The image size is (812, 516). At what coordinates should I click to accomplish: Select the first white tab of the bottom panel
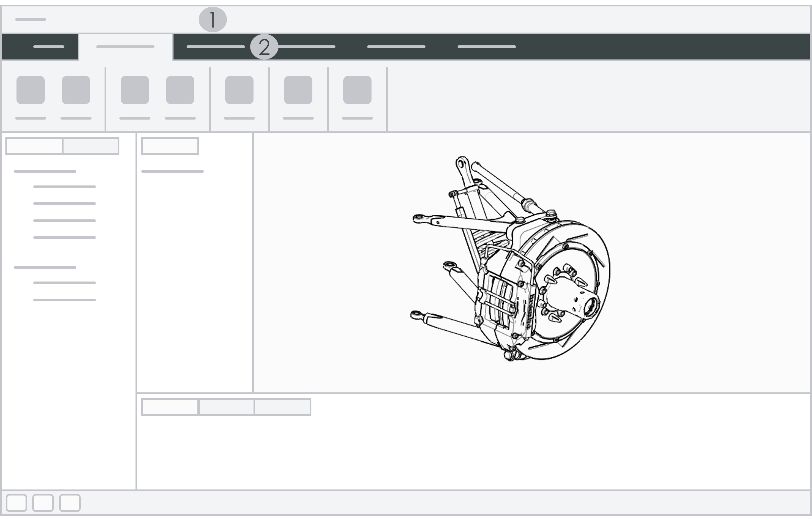pyautogui.click(x=170, y=407)
